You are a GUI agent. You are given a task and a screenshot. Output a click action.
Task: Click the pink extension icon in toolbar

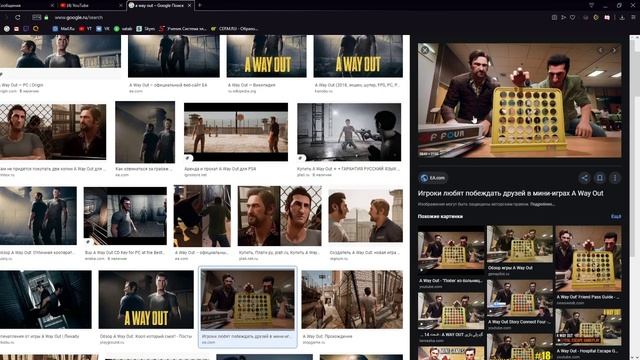coord(607,18)
